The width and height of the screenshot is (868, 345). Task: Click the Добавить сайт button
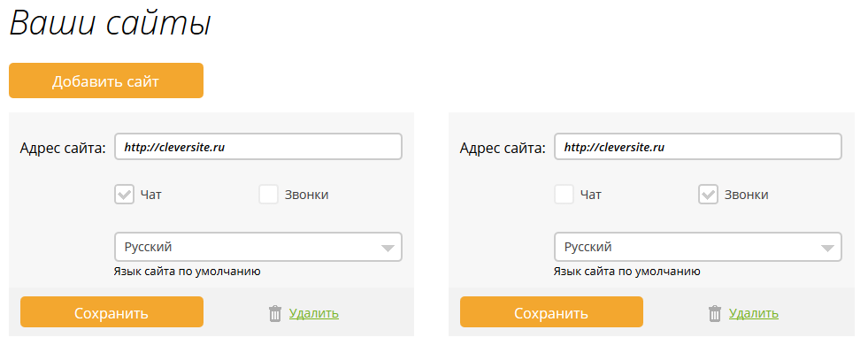click(105, 80)
